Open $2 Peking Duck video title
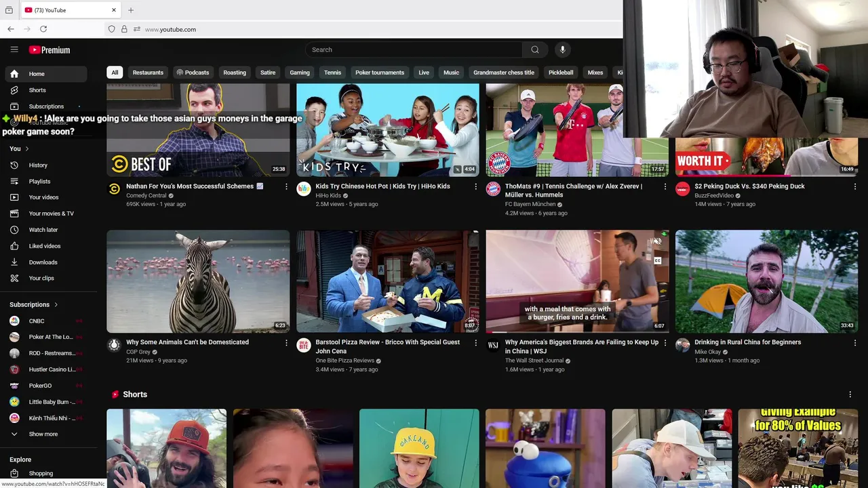This screenshot has height=488, width=868. [x=749, y=186]
